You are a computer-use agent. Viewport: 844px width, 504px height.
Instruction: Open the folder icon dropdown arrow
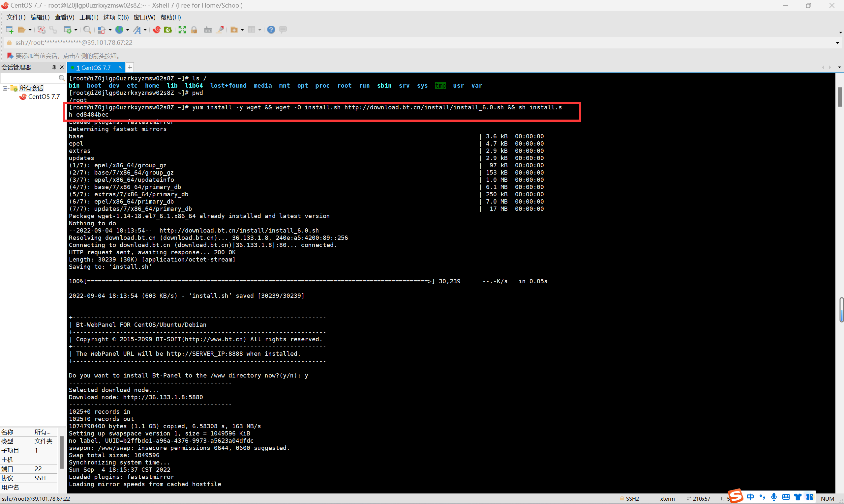tap(30, 30)
